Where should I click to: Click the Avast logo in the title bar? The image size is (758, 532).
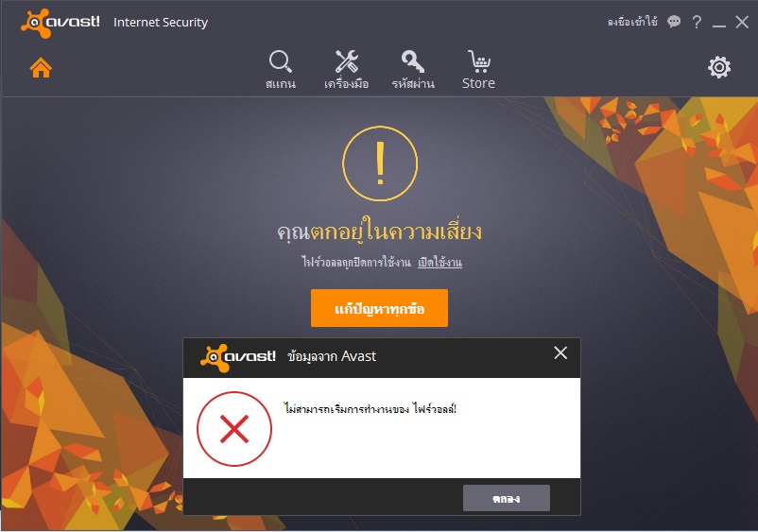click(x=60, y=23)
